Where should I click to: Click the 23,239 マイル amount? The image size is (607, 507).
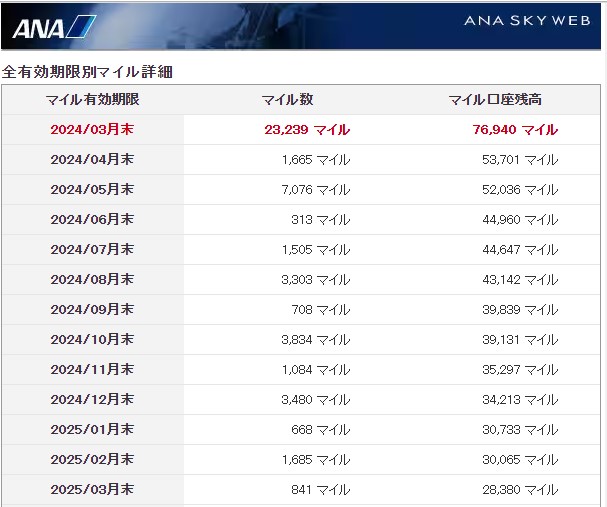[306, 130]
